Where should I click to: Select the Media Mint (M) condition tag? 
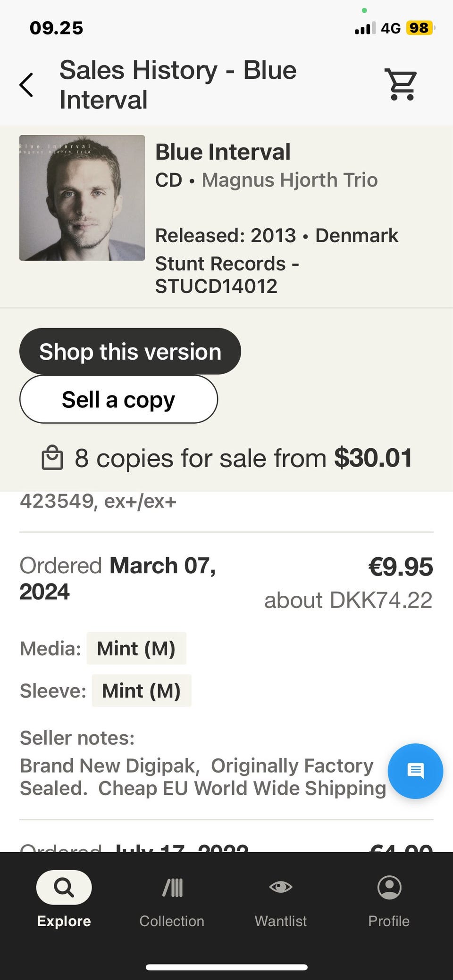136,649
